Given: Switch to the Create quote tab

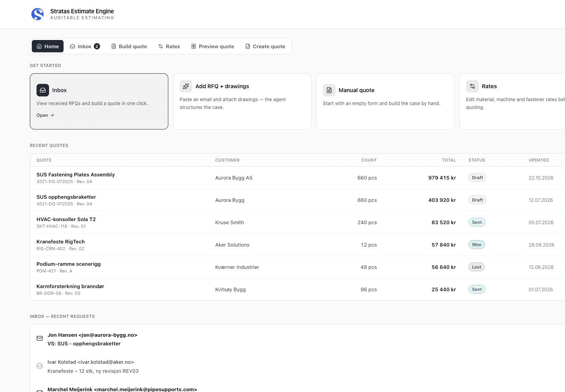Looking at the screenshot, I should point(265,46).
